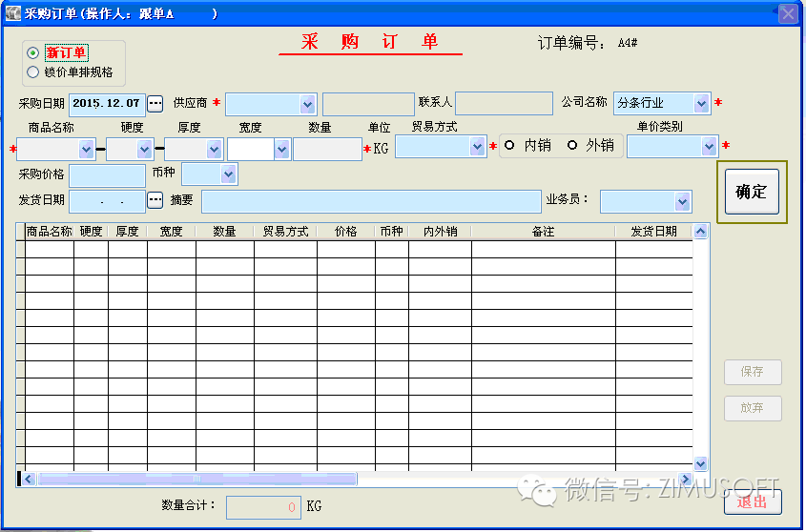Click the 确定 button
This screenshot has width=806, height=532.
coord(751,192)
